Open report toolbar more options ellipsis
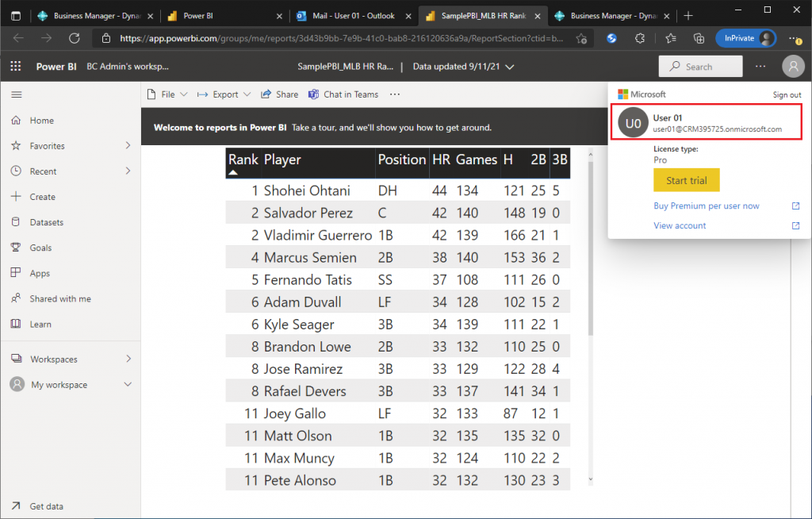 click(x=395, y=94)
